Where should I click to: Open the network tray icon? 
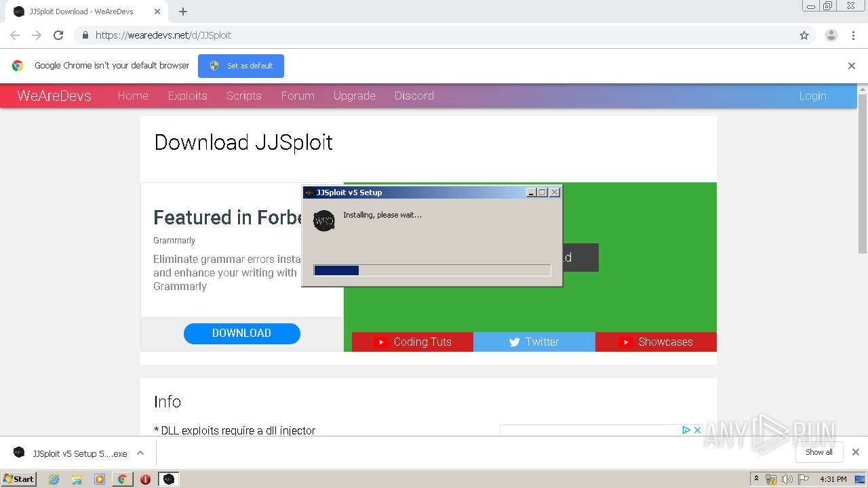771,479
